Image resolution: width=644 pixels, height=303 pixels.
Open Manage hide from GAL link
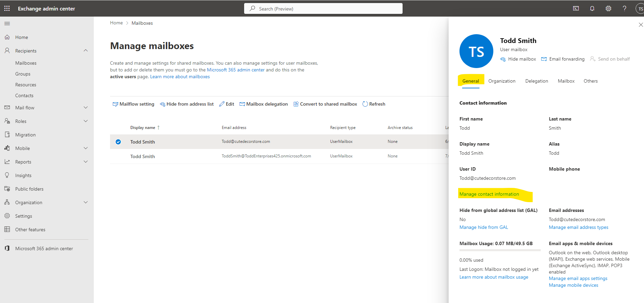tap(484, 227)
